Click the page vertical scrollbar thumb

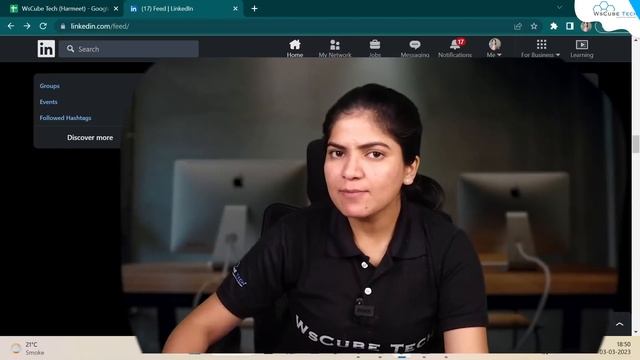(x=636, y=144)
